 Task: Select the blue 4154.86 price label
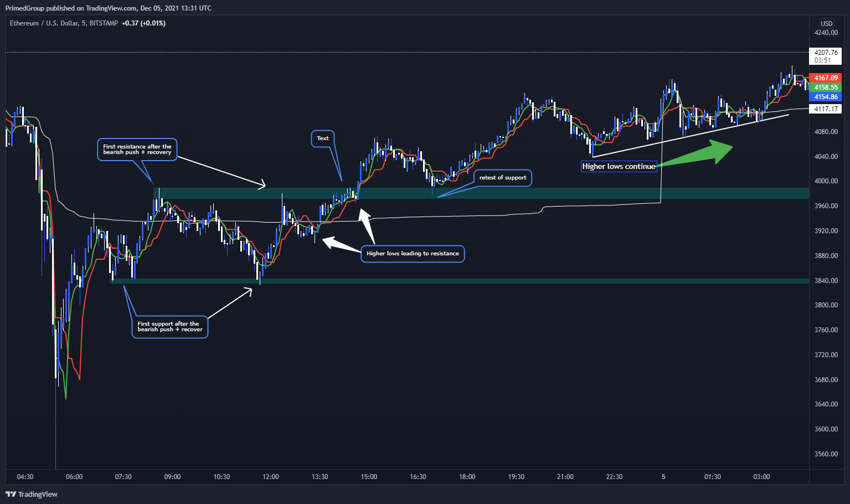pyautogui.click(x=825, y=97)
